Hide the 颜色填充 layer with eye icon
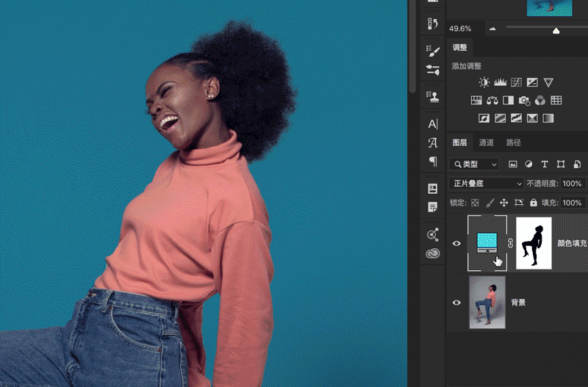Viewport: 588px width, 387px height. [456, 243]
